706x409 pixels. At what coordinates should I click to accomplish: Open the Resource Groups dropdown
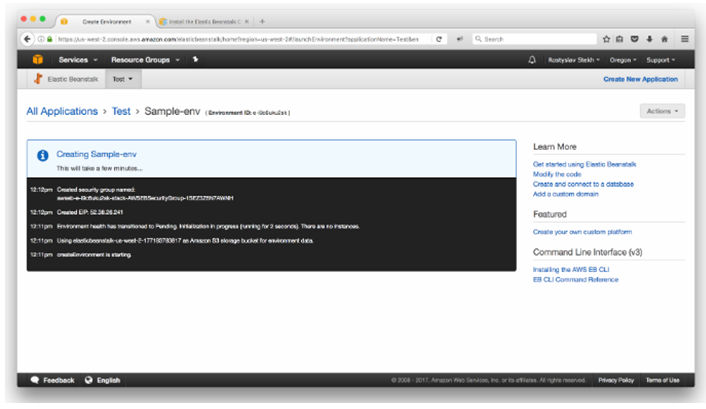pos(145,59)
